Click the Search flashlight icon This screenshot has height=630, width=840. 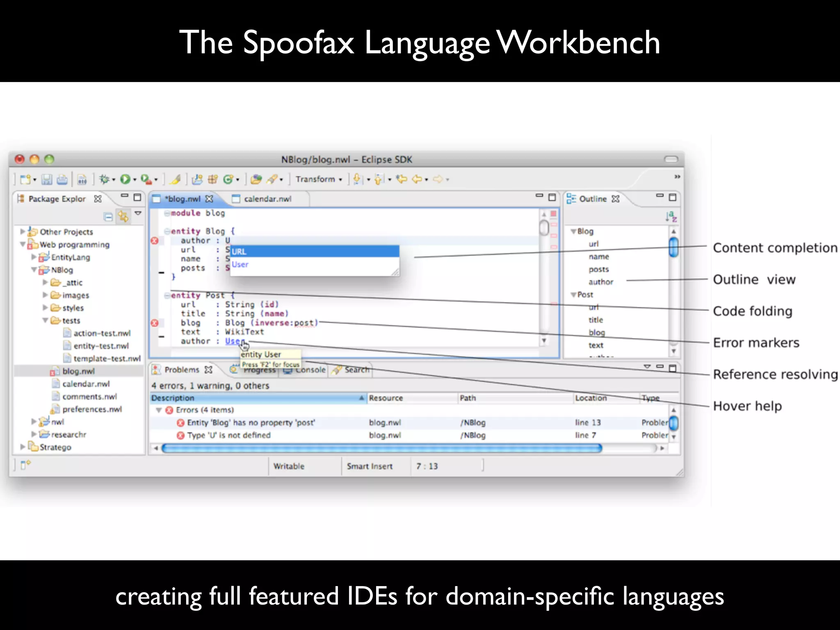272,179
